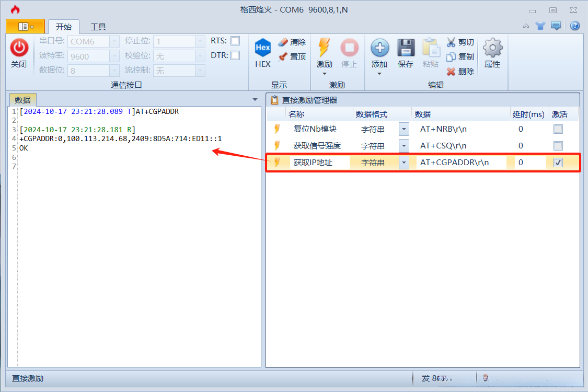
Task: Open the 校验位 dropdown
Action: (200, 56)
